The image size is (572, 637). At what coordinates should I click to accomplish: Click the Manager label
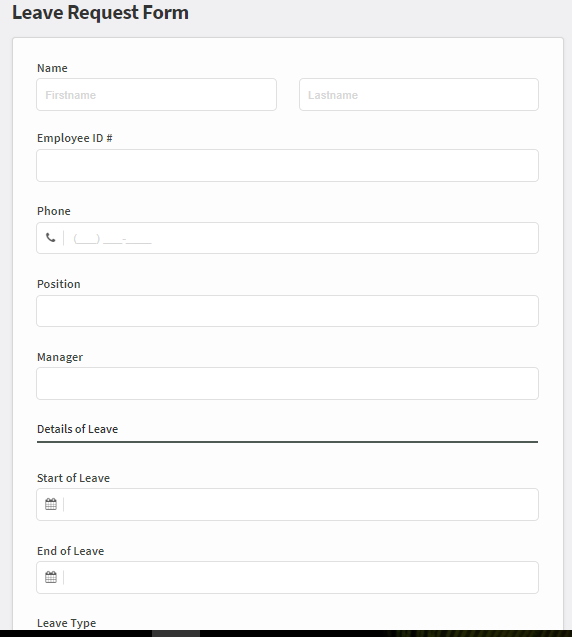point(60,357)
